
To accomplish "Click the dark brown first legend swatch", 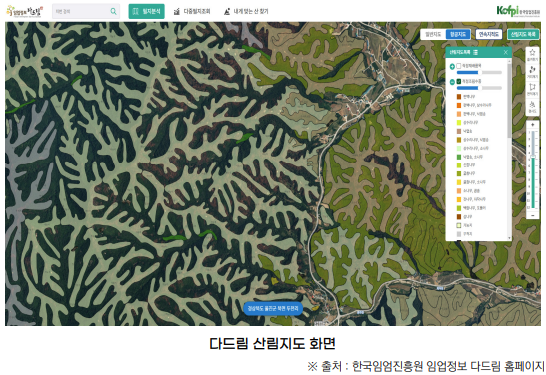I will click(x=459, y=97).
